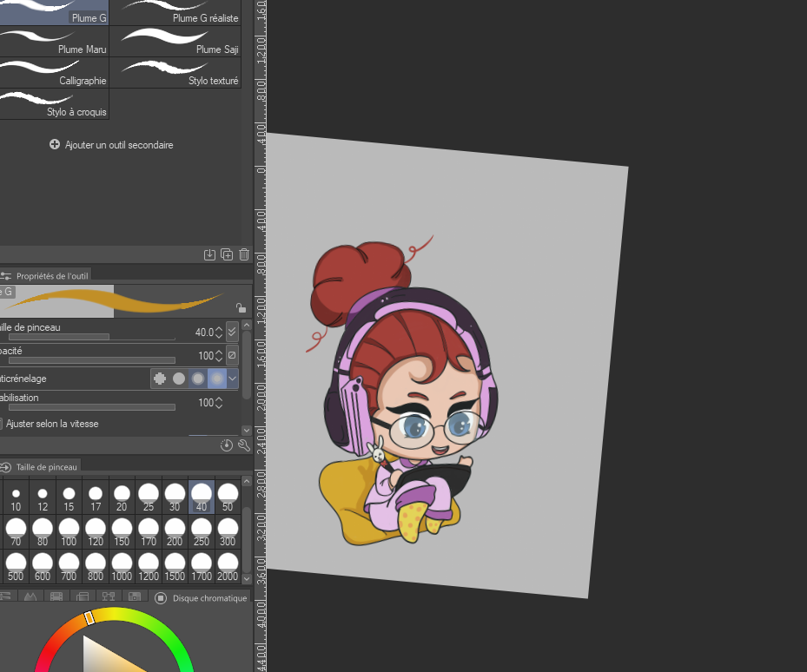Switch to the 'Disque chromatique' tab

201,597
